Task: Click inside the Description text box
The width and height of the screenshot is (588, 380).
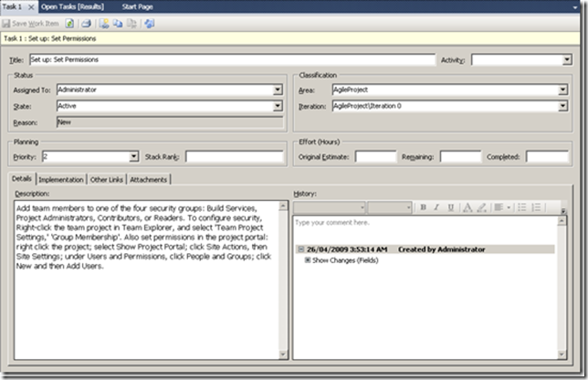Action: (147, 280)
